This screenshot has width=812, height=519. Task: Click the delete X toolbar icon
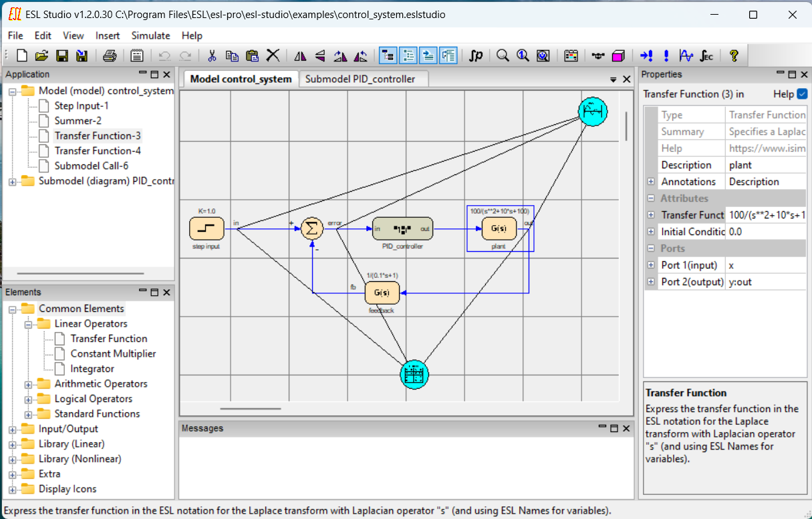[x=273, y=56]
